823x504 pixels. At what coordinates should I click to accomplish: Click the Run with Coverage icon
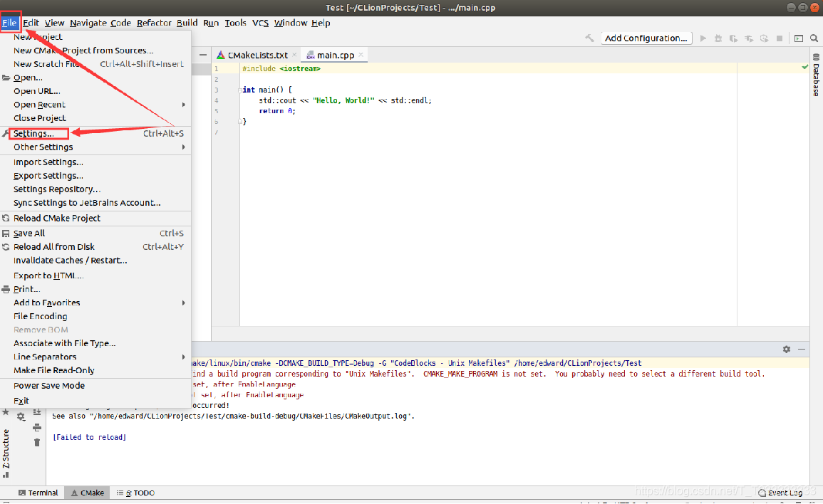click(733, 38)
